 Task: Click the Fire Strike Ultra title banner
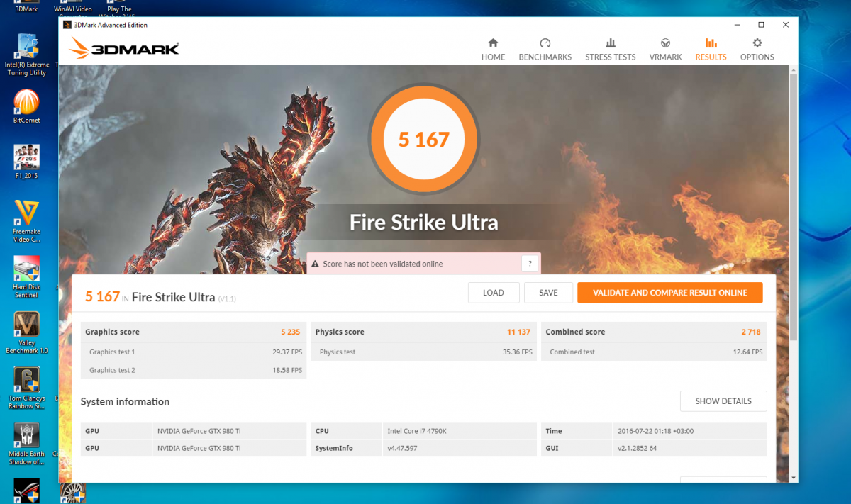point(424,223)
